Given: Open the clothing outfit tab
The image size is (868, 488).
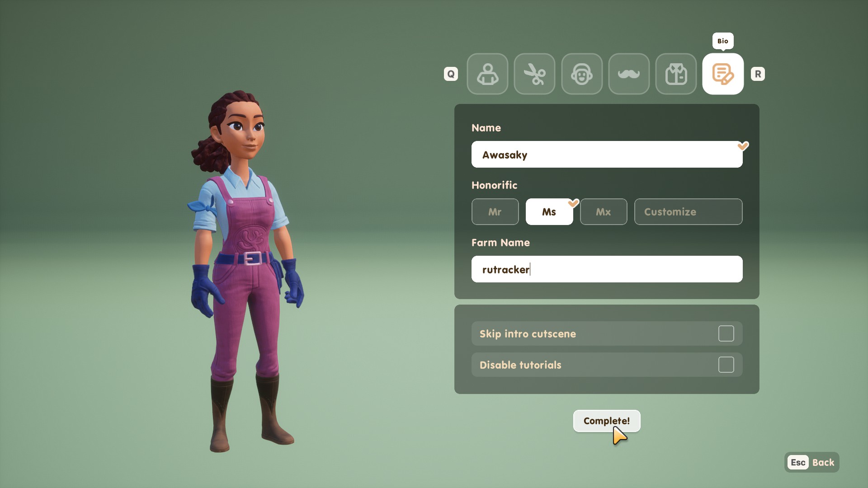Looking at the screenshot, I should (x=676, y=74).
